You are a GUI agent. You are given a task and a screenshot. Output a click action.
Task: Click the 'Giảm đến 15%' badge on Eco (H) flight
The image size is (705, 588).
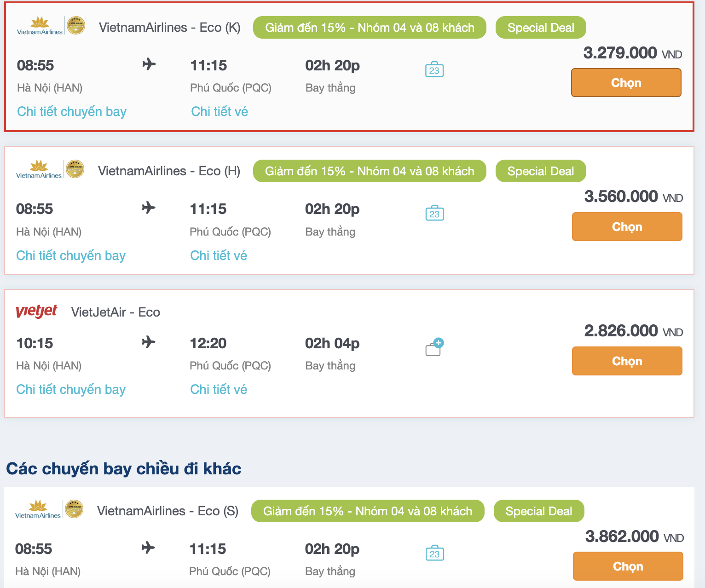[x=370, y=171]
